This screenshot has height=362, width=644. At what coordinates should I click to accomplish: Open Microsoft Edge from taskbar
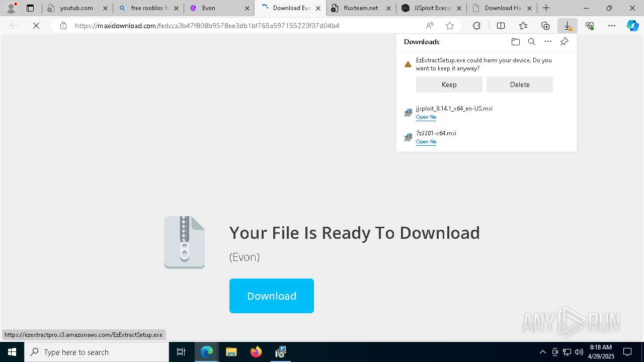(207, 352)
